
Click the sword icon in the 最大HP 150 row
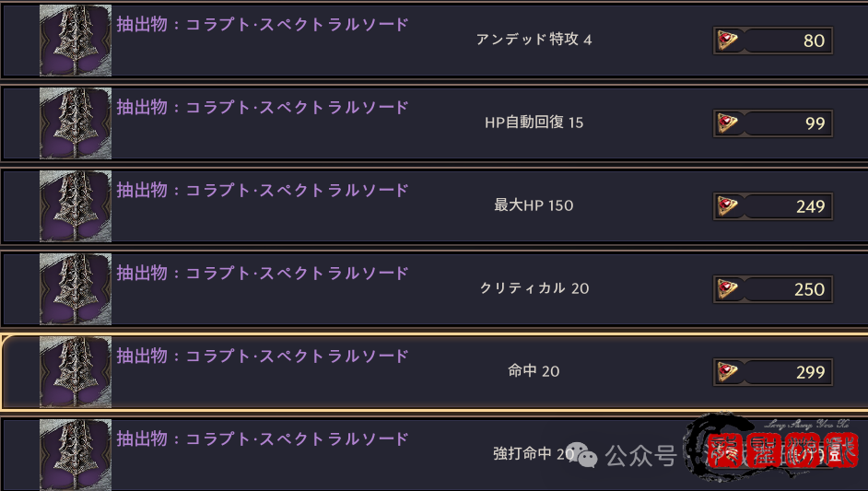coord(76,206)
